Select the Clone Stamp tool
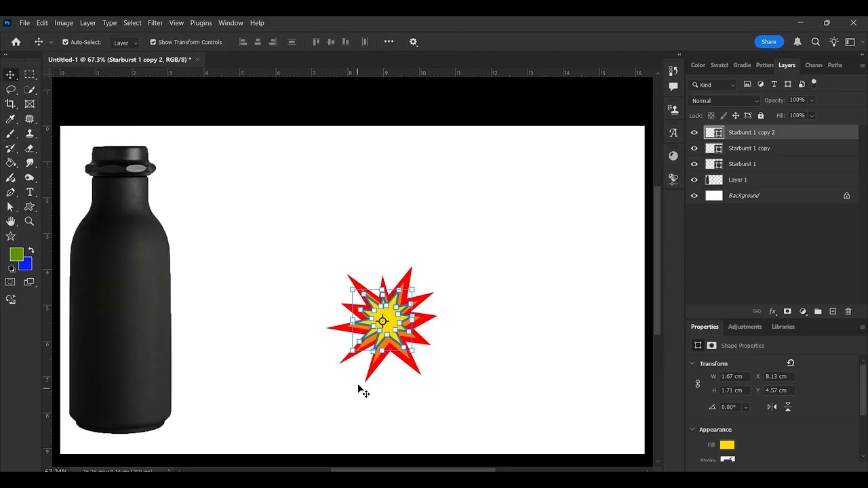868x488 pixels. [x=30, y=134]
